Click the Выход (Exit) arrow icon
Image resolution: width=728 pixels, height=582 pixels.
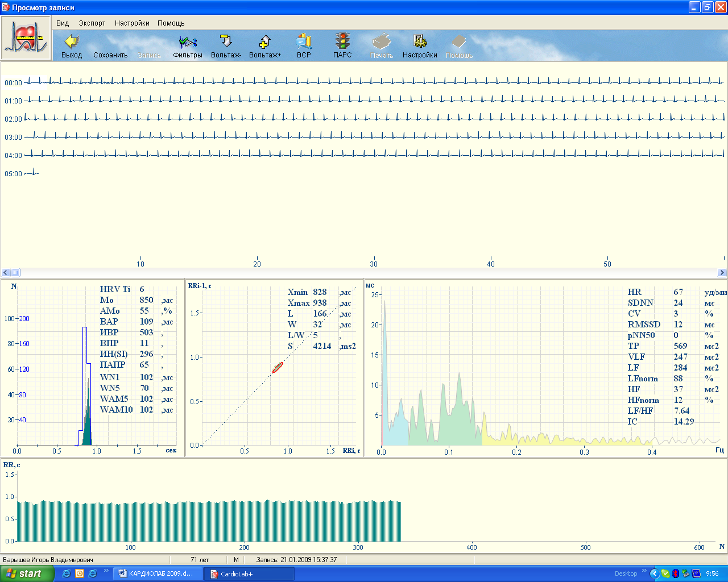point(72,42)
